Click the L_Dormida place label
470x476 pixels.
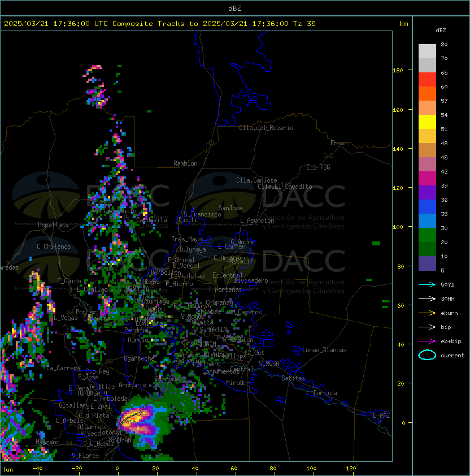(321, 393)
